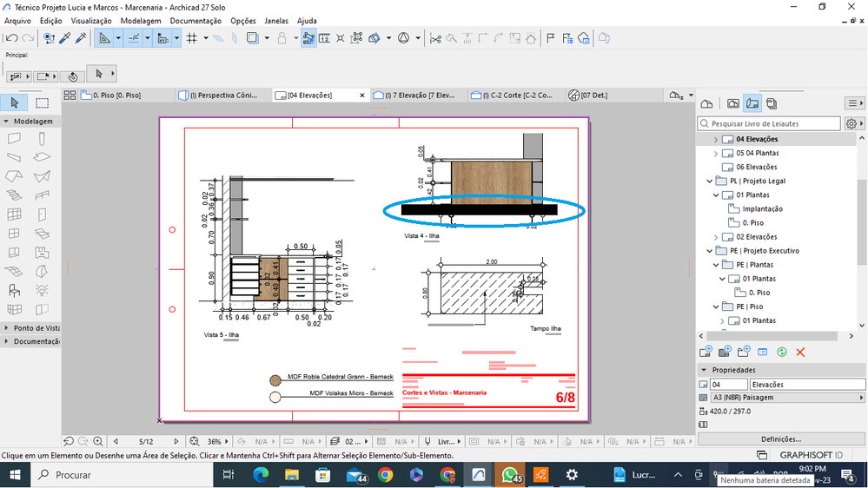Open the Documentação menu
The width and height of the screenshot is (868, 488).
point(195,21)
